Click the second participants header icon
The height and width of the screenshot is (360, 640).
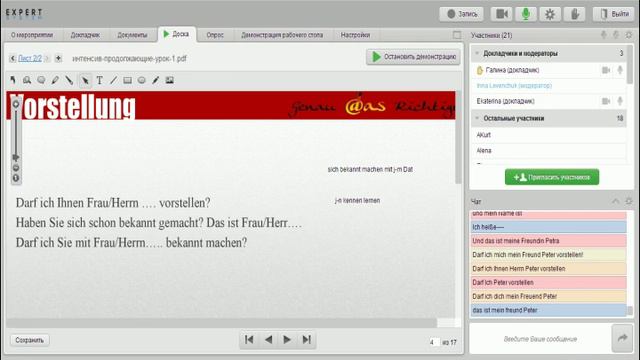[x=616, y=35]
